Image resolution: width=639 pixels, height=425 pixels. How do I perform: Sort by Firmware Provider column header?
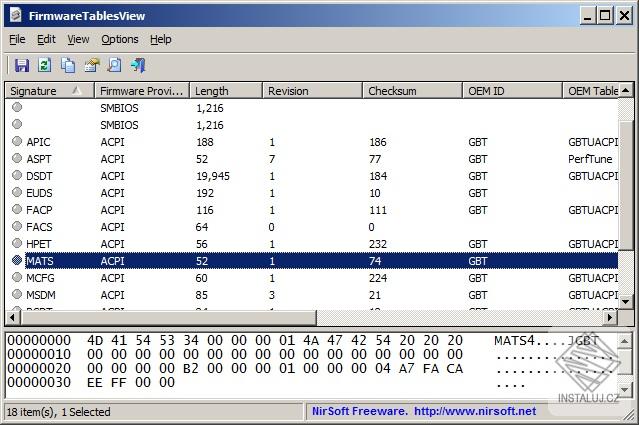point(142,90)
